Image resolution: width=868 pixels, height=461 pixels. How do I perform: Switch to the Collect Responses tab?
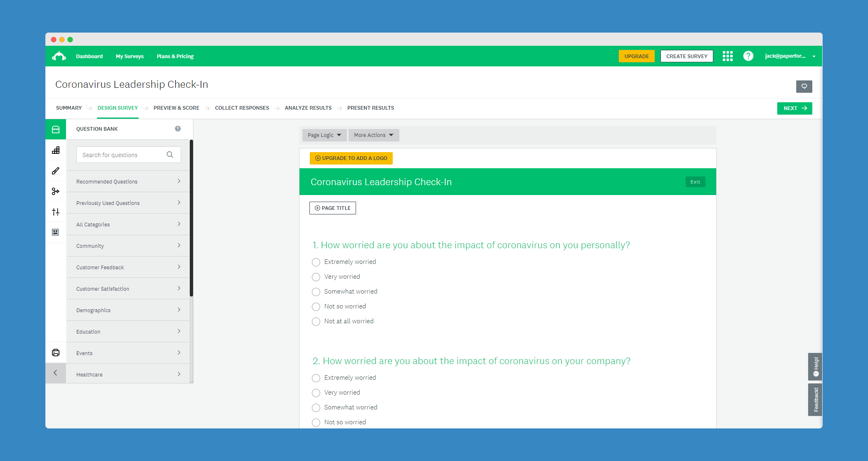242,108
